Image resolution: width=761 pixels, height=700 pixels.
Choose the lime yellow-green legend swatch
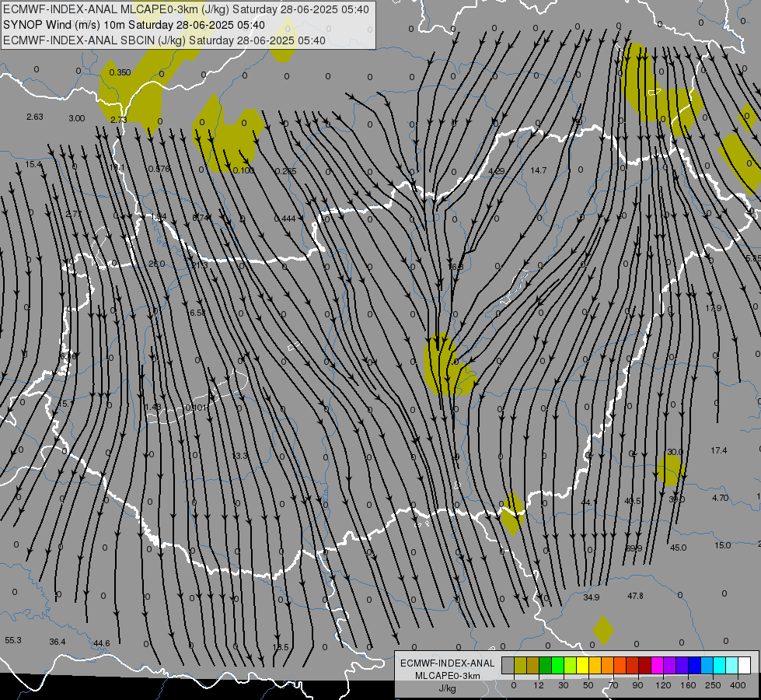point(570,665)
